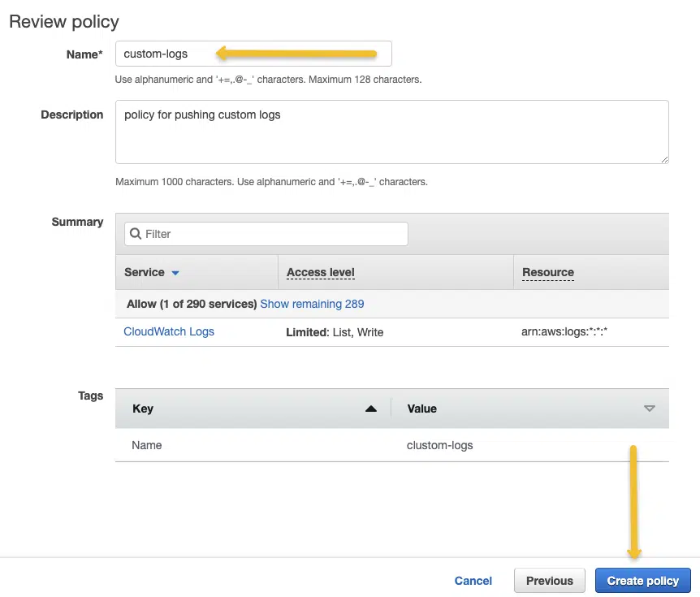Viewport: 700px width, 597px height.
Task: Go back with the Previous button
Action: click(x=550, y=581)
